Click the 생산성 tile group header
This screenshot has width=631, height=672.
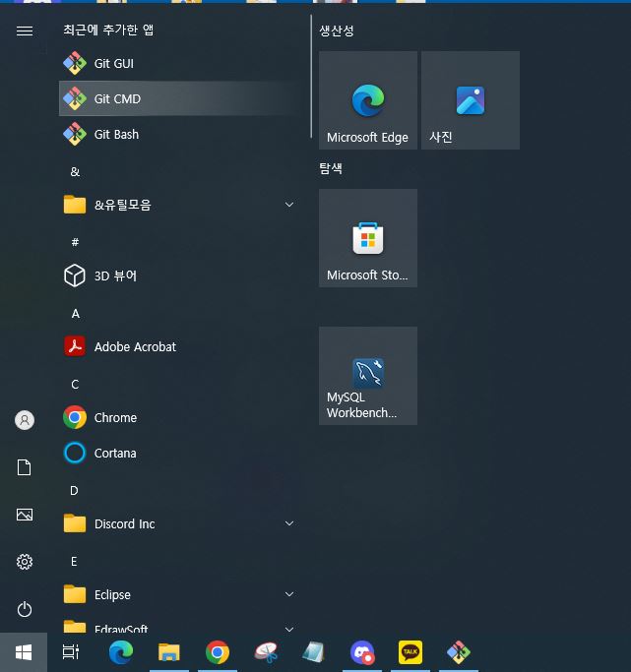coord(337,31)
